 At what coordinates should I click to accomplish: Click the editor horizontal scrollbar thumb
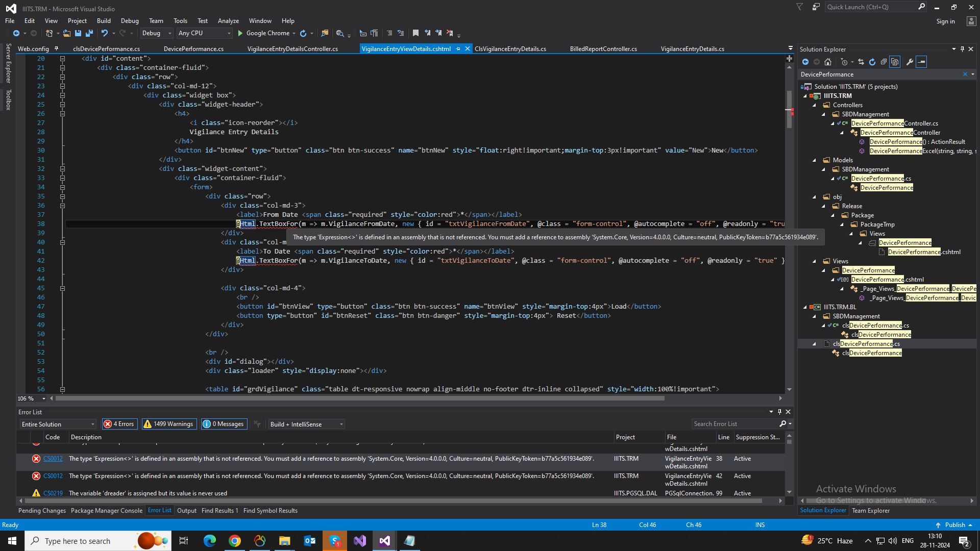(360, 398)
